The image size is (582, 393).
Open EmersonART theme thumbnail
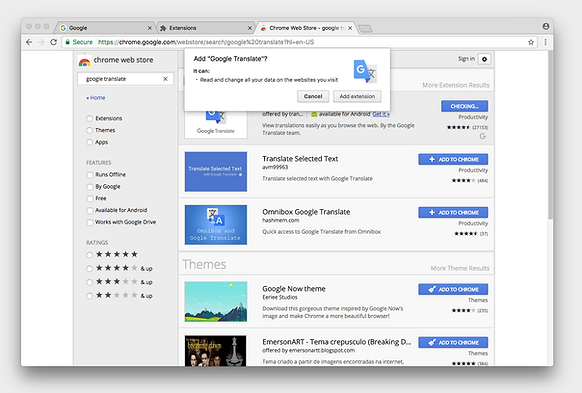click(x=216, y=351)
